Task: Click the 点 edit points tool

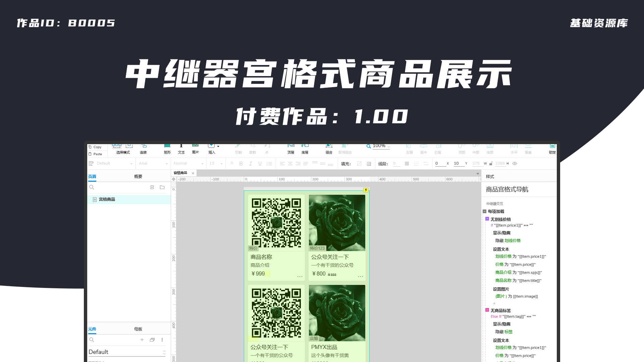Action: [x=267, y=149]
